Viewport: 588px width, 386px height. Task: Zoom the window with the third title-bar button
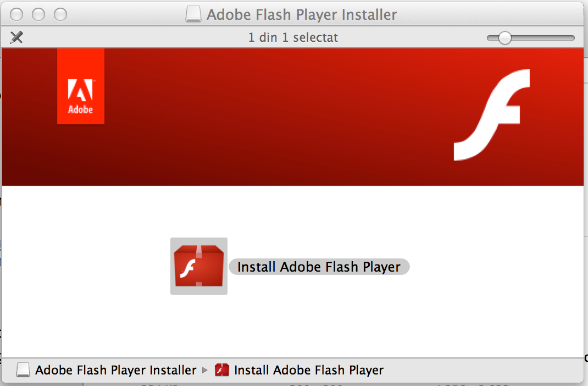click(x=60, y=15)
